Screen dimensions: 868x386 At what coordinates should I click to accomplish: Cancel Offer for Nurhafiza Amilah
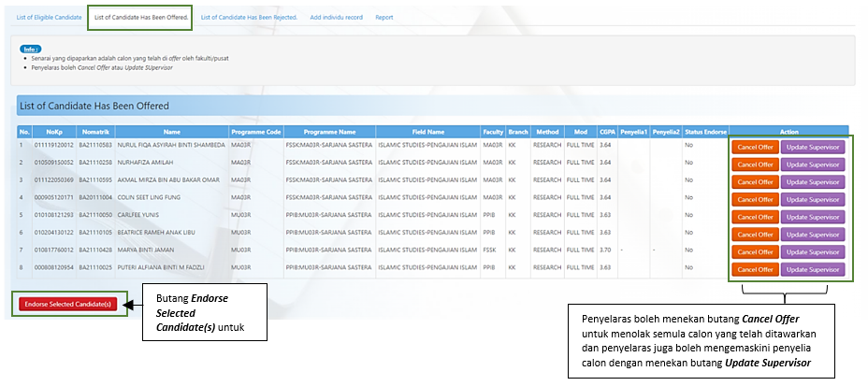click(x=754, y=164)
